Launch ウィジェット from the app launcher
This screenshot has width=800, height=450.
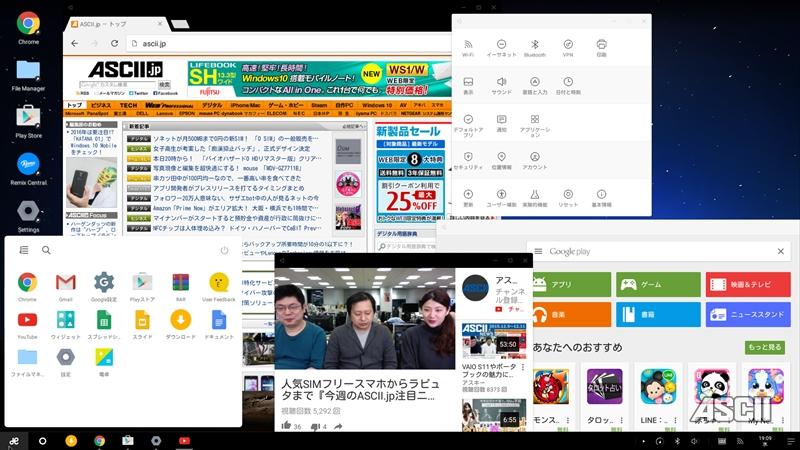(66, 324)
